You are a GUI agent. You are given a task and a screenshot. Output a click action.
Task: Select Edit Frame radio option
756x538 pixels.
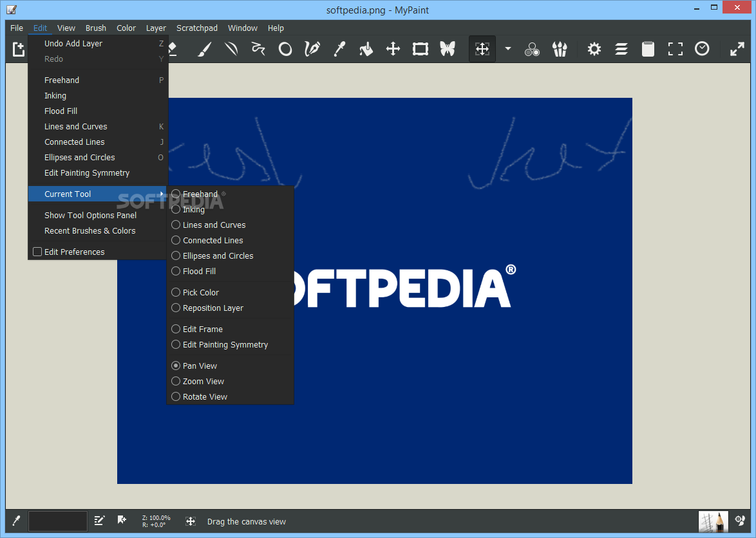(x=176, y=329)
